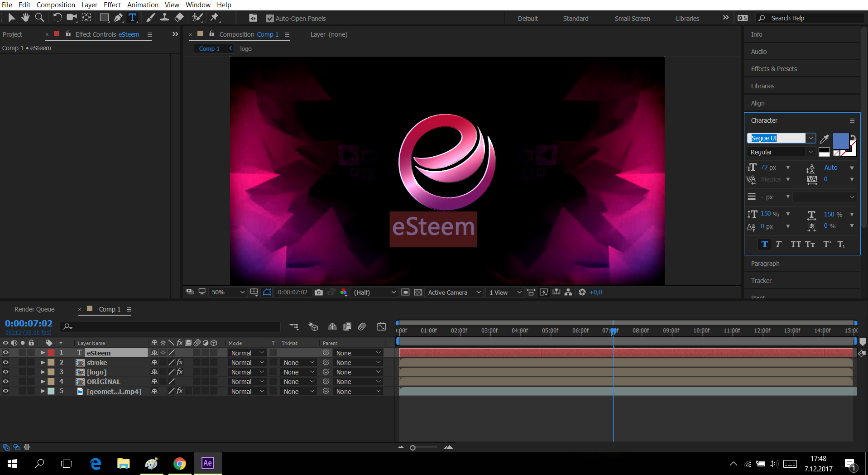This screenshot has height=475, width=868.
Task: Take a snapshot with the camera icon
Action: (319, 293)
